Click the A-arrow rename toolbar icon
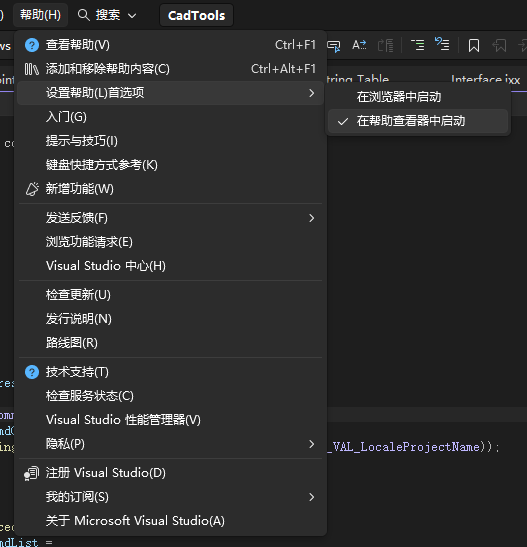The image size is (527, 547). point(359,45)
